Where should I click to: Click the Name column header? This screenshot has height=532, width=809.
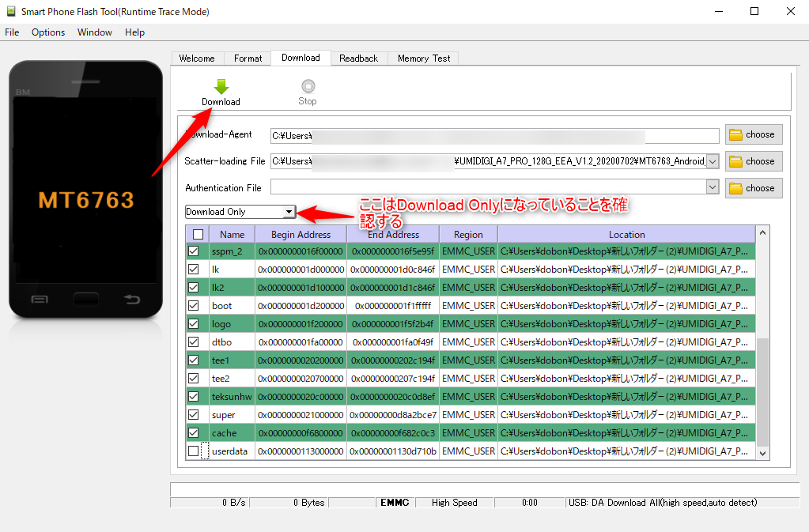(232, 235)
